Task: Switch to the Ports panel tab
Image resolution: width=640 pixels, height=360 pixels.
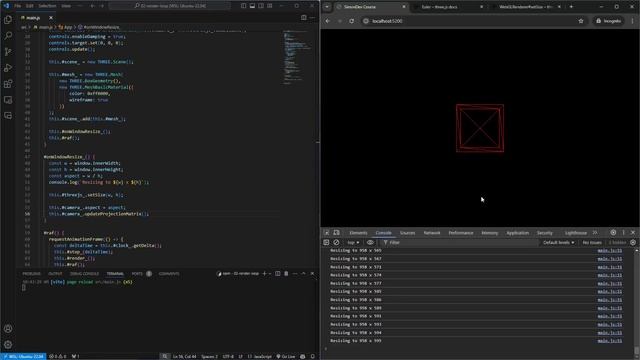Action: click(137, 273)
